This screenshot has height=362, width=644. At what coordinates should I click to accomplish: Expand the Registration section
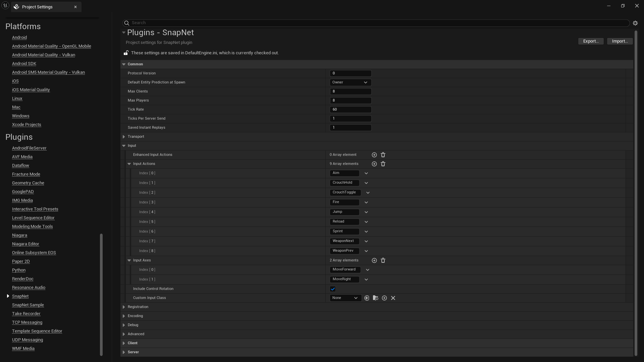point(124,307)
